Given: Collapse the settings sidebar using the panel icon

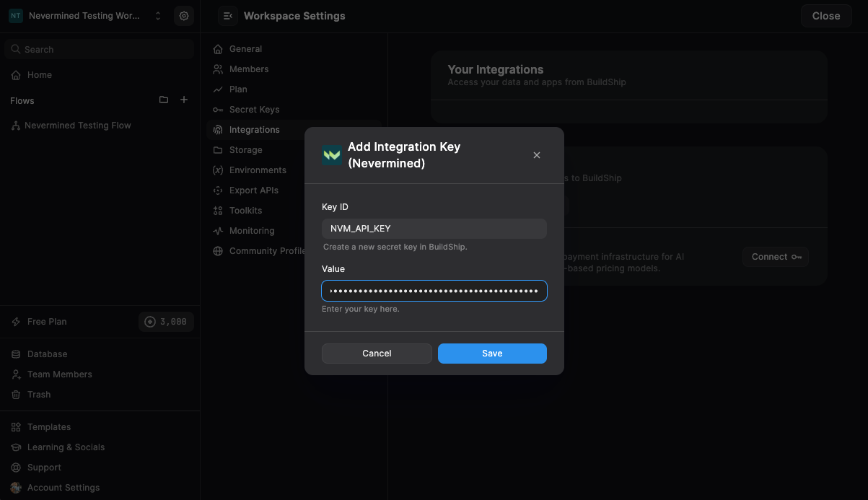Looking at the screenshot, I should 227,15.
